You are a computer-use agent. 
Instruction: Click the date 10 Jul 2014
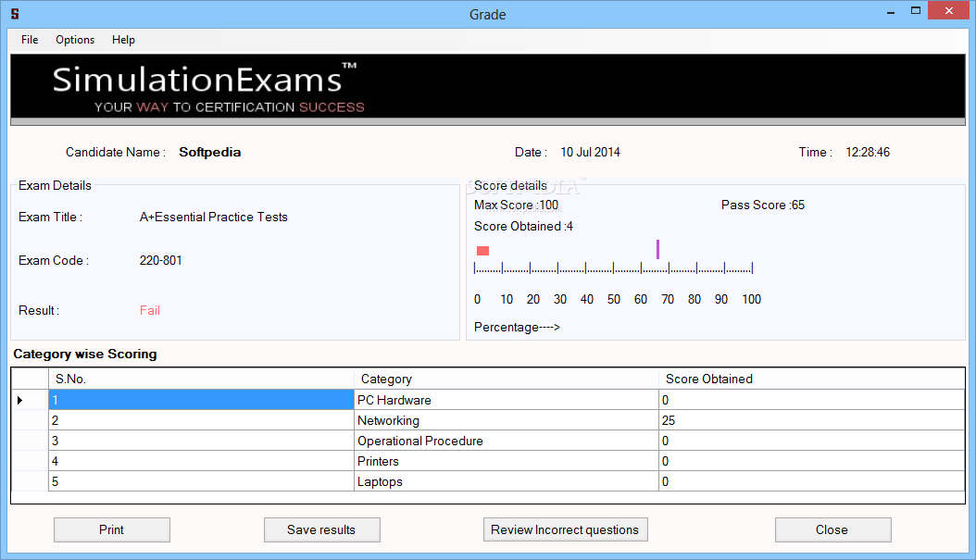[x=590, y=153]
